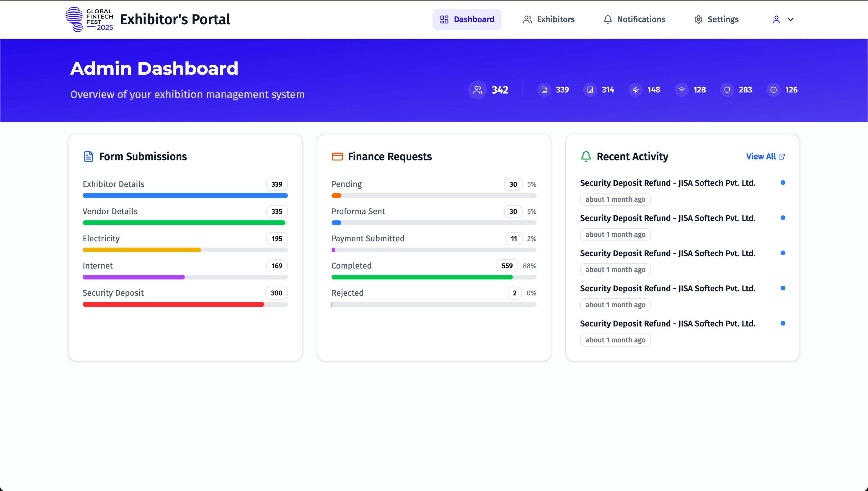Click the document submissions icon showing 339
Image resolution: width=868 pixels, height=491 pixels.
coord(544,90)
